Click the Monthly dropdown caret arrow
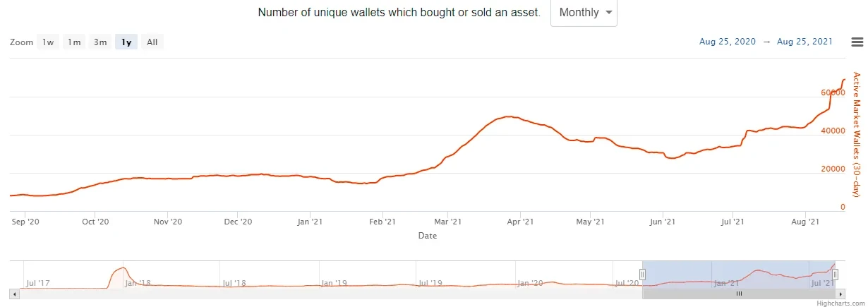Viewport: 868px width, 307px height. click(x=608, y=13)
